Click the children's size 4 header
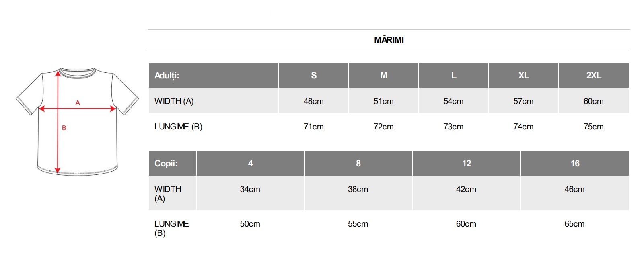Image resolution: width=644 pixels, height=264 pixels. (250, 164)
